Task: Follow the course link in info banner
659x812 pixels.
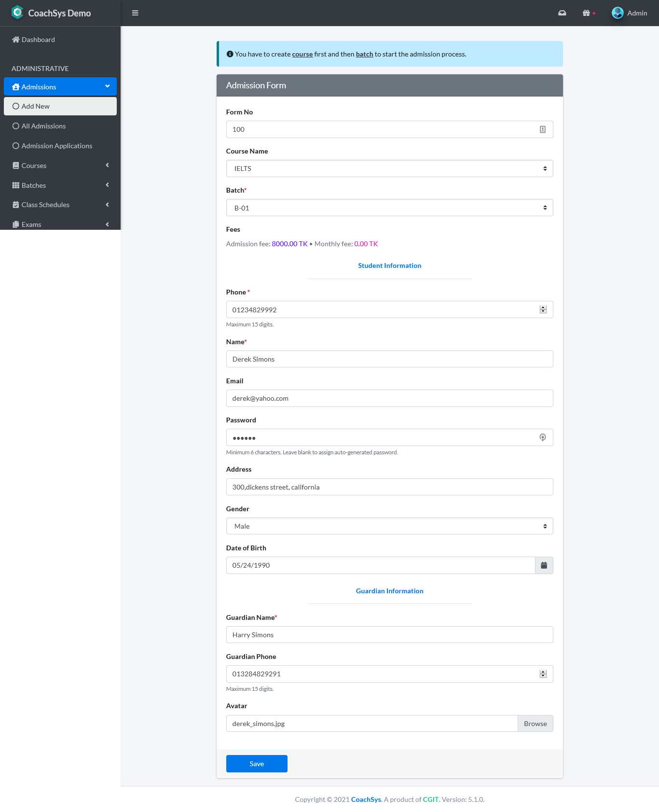Action: pos(302,54)
